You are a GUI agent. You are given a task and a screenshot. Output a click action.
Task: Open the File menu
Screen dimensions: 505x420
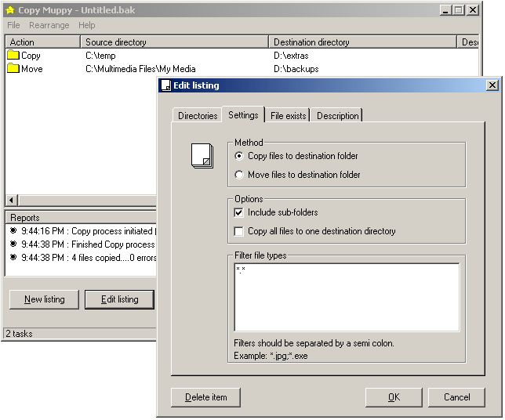(13, 25)
